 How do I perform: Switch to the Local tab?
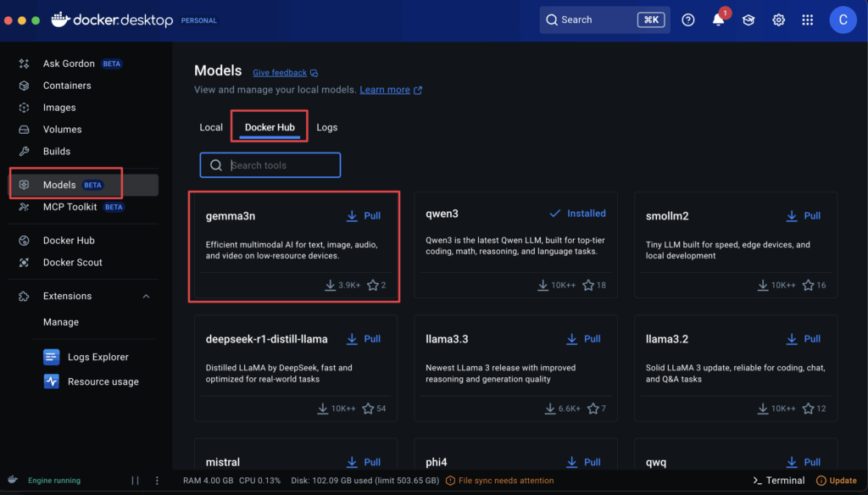(211, 127)
